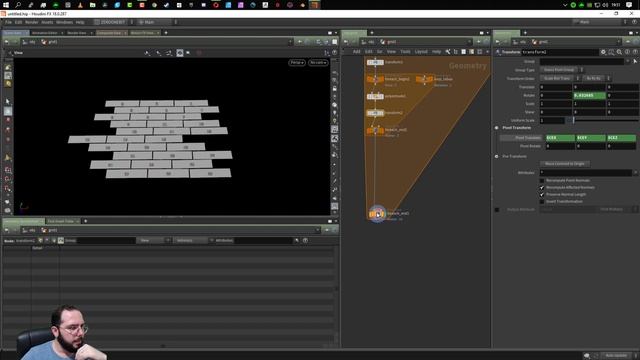Select the transform1 node in network
Screen dimensions: 640x360
pos(375,62)
